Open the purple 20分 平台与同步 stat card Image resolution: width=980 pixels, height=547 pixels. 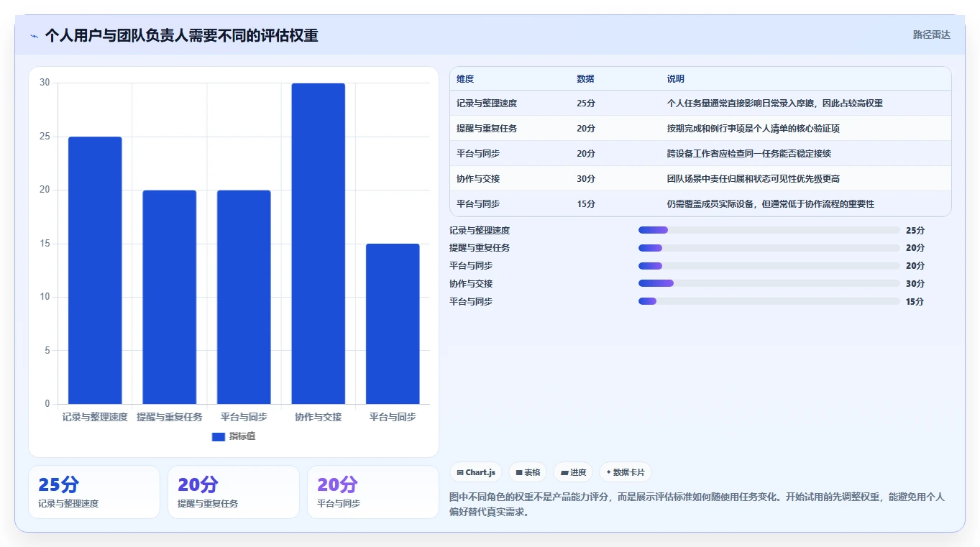tap(373, 492)
